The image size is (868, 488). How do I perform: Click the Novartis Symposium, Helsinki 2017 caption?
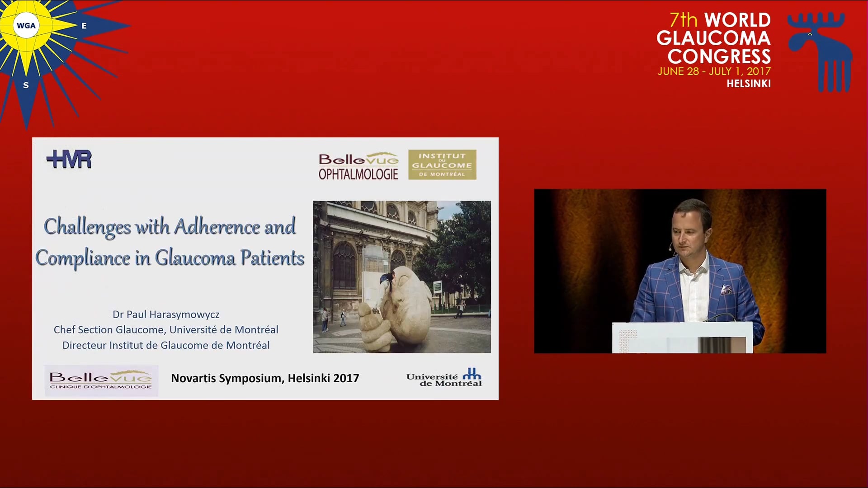[265, 378]
